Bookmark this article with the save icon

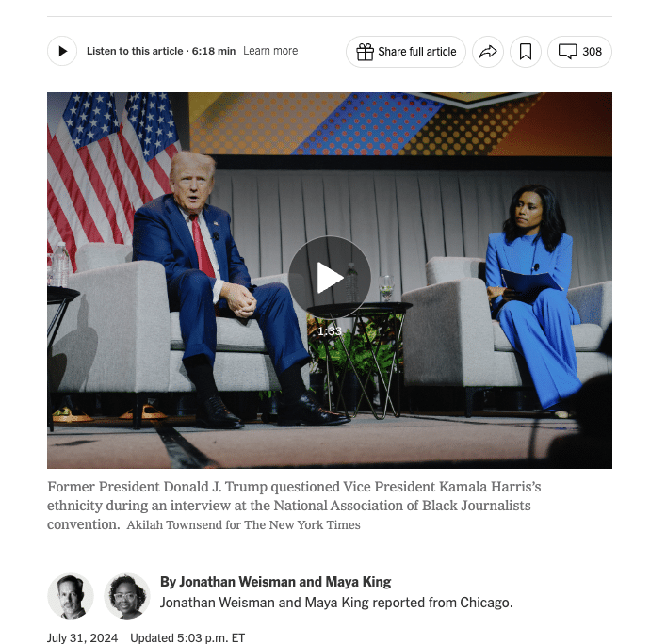(x=526, y=52)
